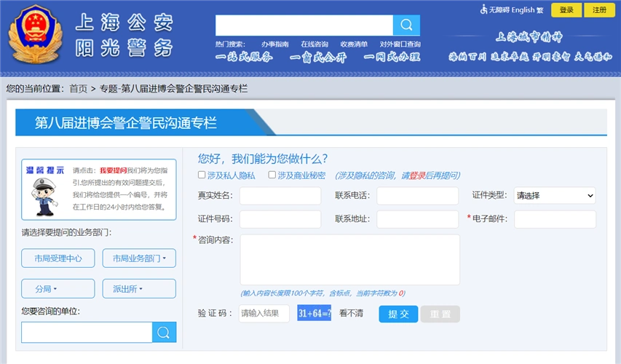Expand the 派出所 dropdown
Viewport: 621px width, 364px height.
pyautogui.click(x=139, y=289)
